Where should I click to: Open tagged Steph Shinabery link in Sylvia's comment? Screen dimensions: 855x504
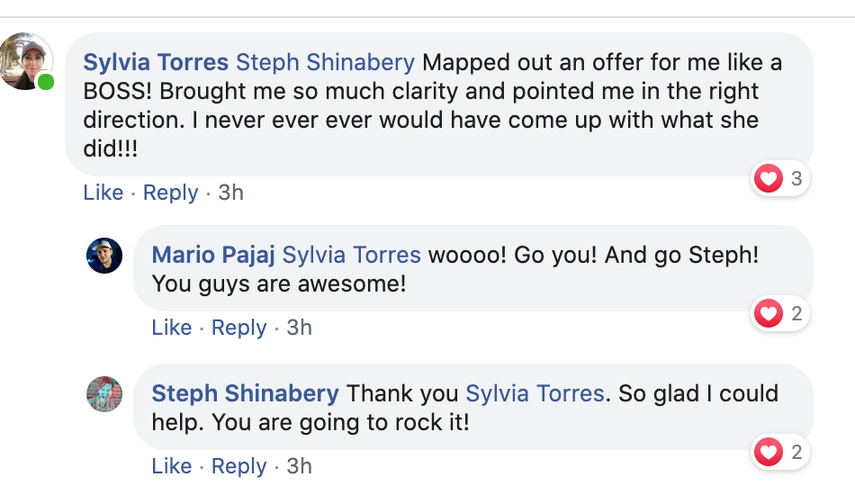(x=325, y=63)
